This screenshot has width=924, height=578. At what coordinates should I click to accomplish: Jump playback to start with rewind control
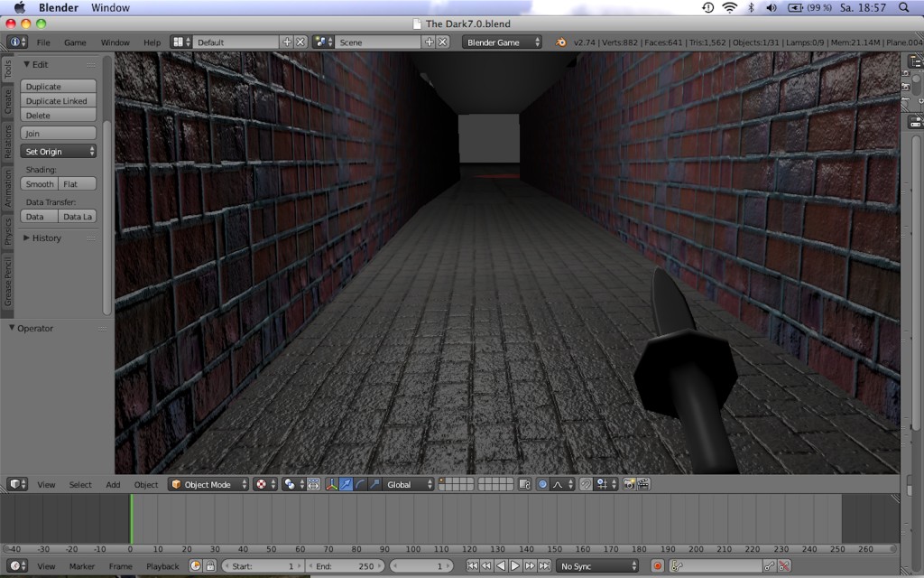472,568
